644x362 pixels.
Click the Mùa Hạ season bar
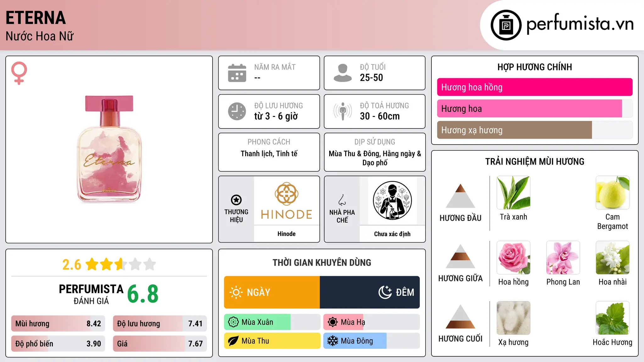[371, 322]
